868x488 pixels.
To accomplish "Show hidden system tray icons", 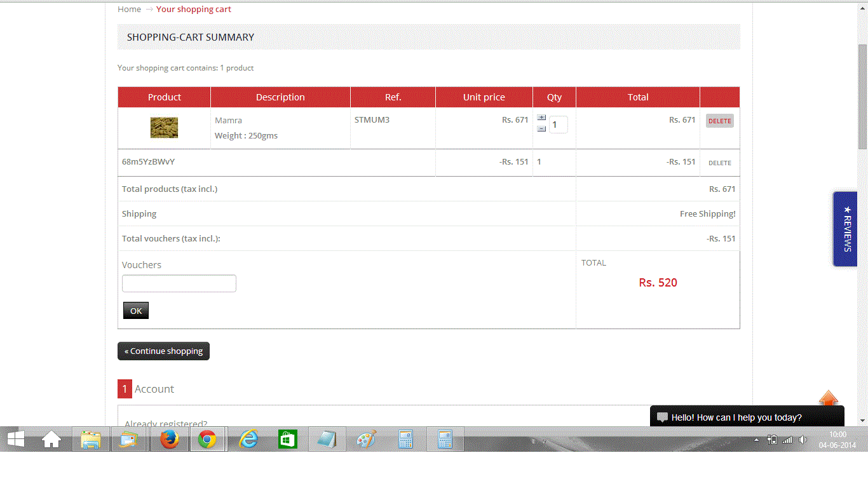I will coord(756,440).
